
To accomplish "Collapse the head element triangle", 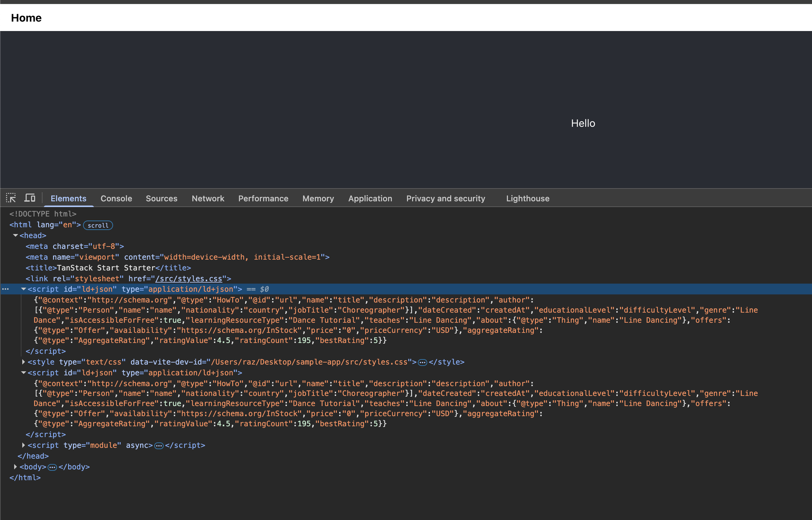I will click(x=16, y=235).
